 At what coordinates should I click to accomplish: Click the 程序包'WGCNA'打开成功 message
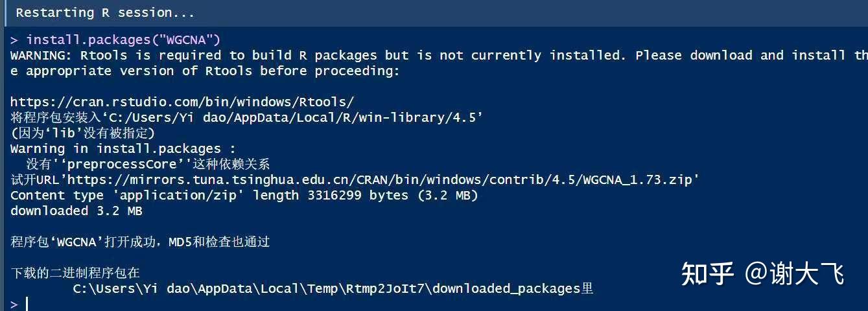[x=140, y=242]
